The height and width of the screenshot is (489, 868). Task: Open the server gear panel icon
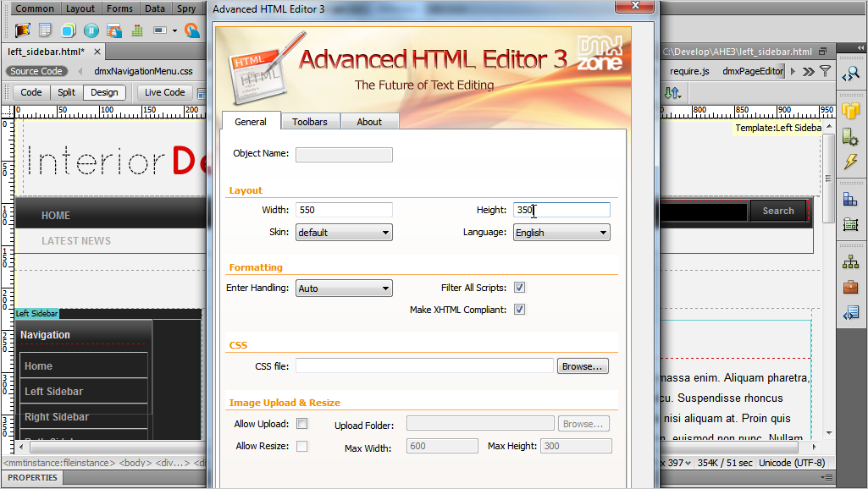click(851, 137)
